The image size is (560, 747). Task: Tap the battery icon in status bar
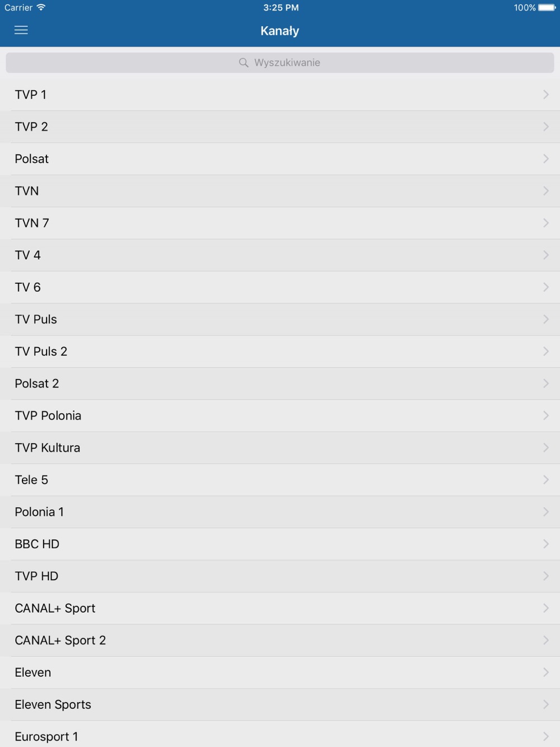click(547, 8)
